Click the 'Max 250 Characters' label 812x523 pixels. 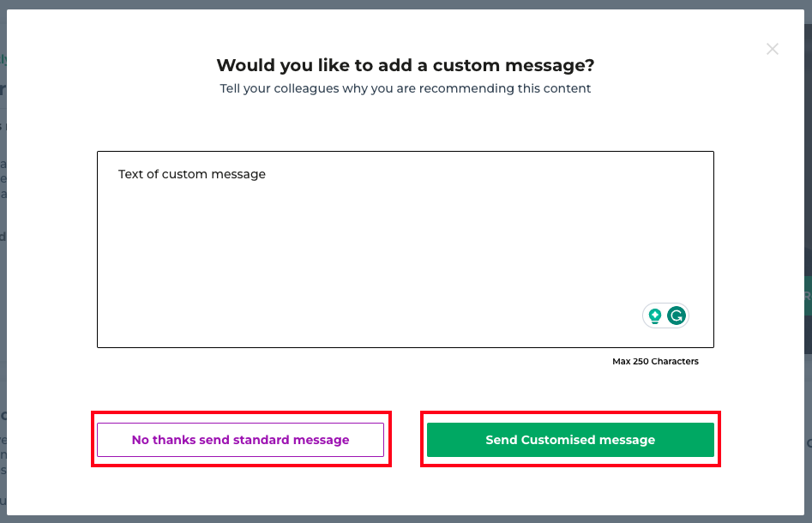pyautogui.click(x=655, y=361)
